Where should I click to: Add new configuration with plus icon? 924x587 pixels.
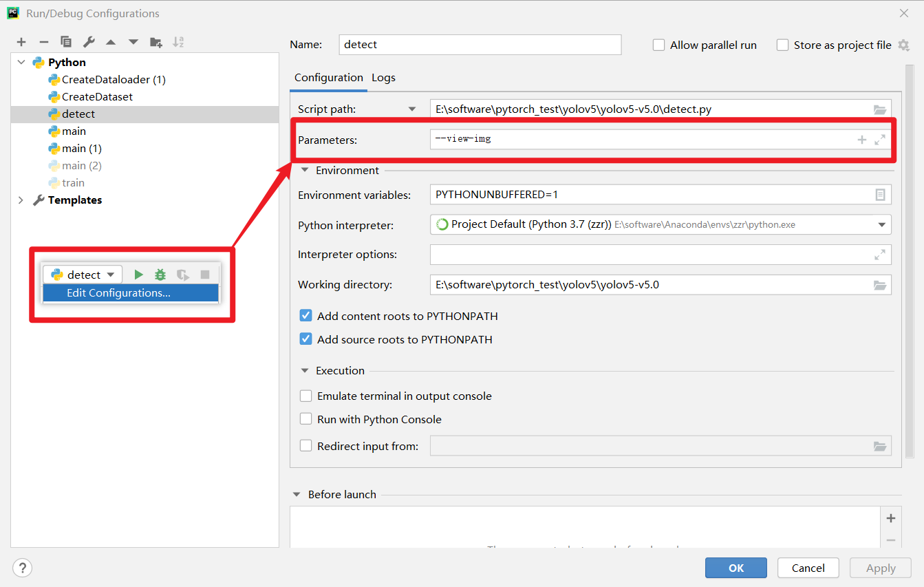click(21, 42)
